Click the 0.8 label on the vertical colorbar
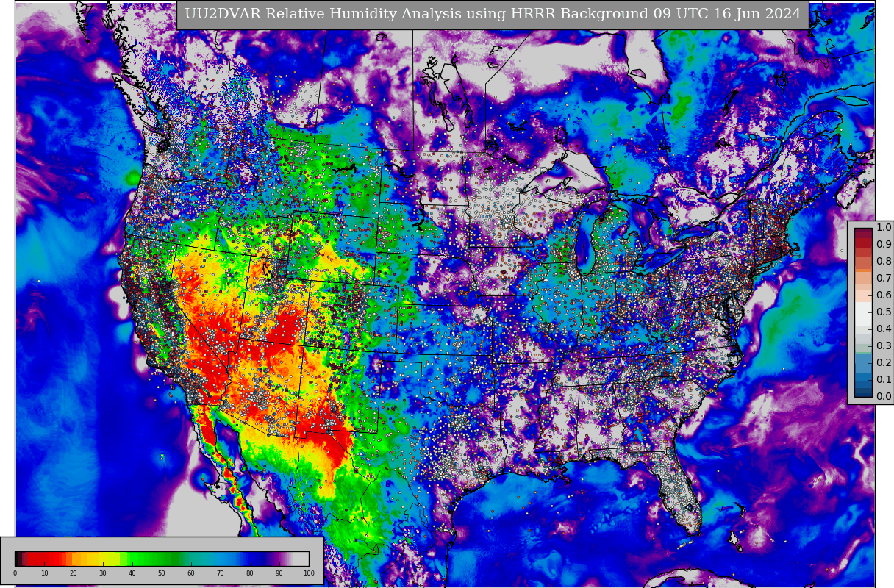Viewport: 894px width, 588px height. click(884, 261)
